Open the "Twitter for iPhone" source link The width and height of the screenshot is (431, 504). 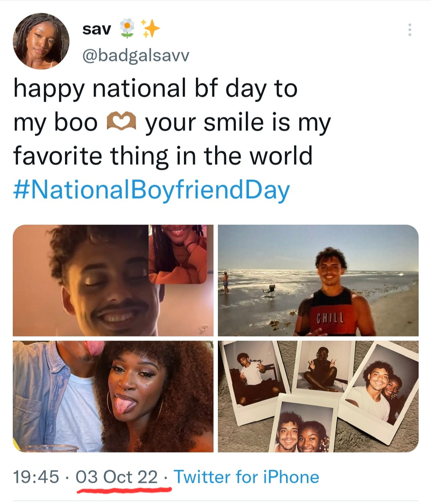point(246,477)
